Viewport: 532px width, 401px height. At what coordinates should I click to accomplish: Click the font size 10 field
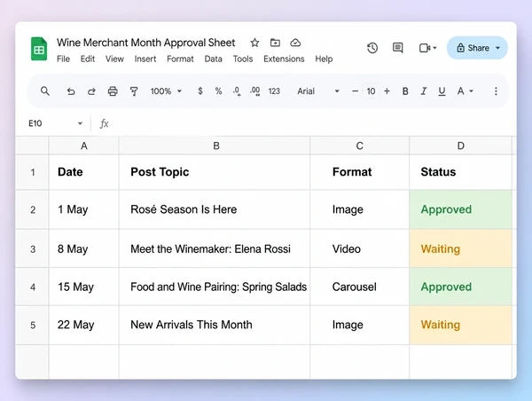point(371,91)
